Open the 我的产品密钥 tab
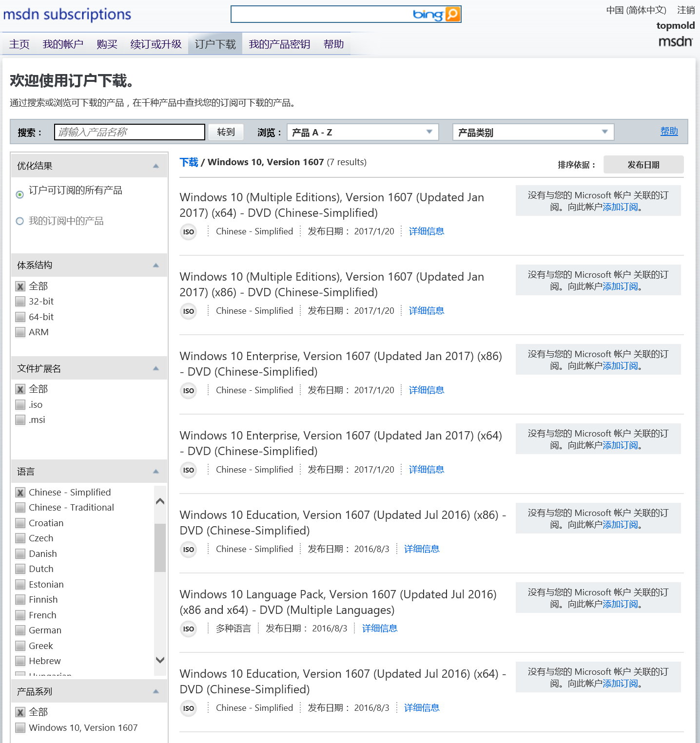Viewport: 700px width, 743px height. [x=279, y=44]
